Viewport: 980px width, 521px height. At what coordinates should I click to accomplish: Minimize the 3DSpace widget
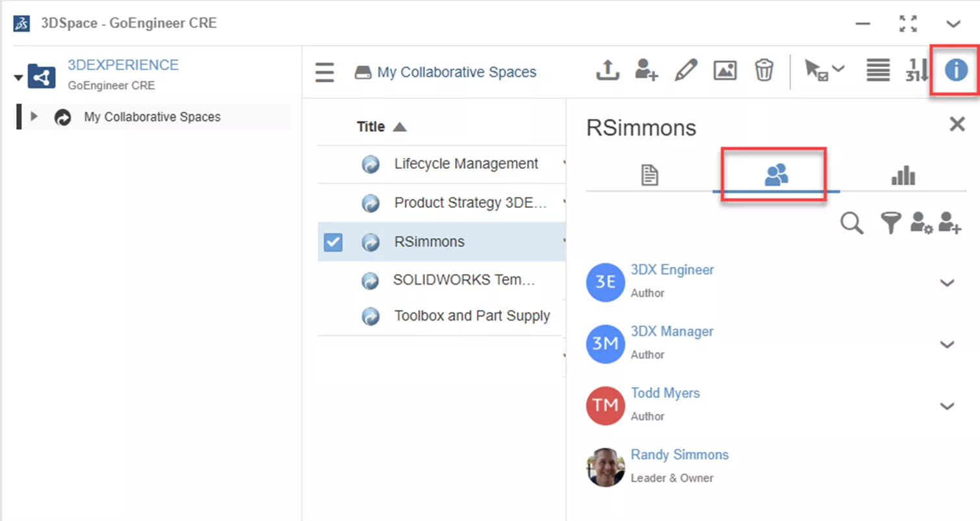(x=862, y=24)
